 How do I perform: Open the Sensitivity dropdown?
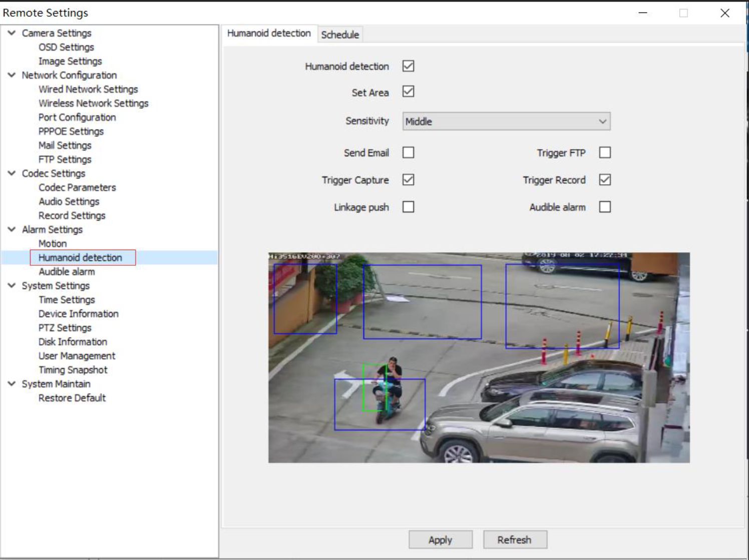pos(506,121)
